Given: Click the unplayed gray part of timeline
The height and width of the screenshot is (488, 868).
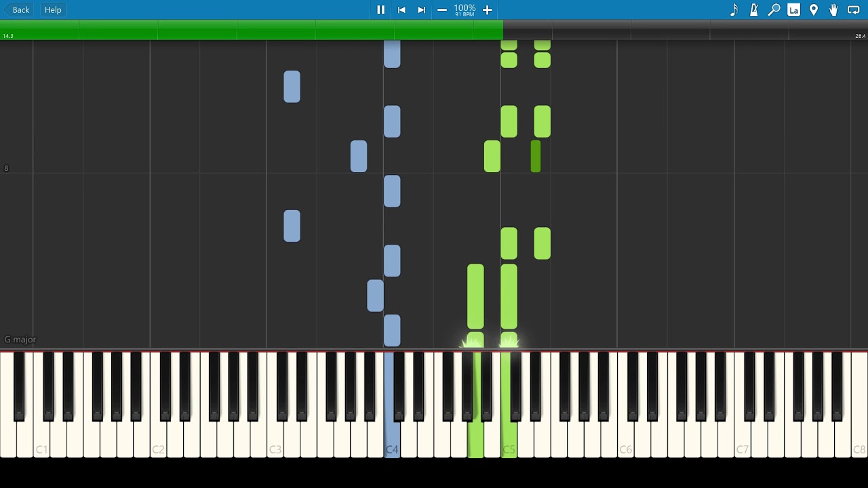Looking at the screenshot, I should click(686, 30).
